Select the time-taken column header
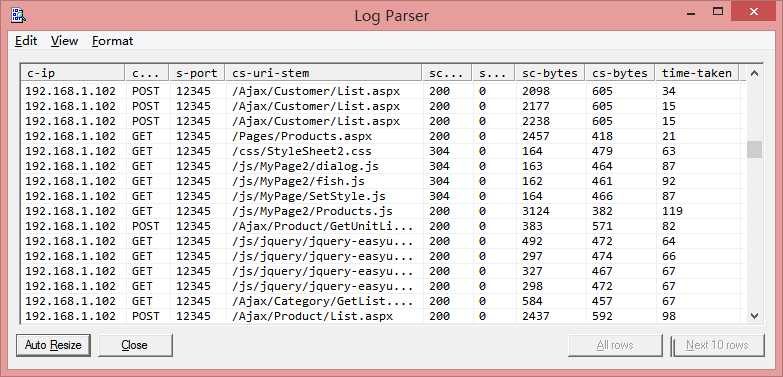783x377 pixels. 697,73
